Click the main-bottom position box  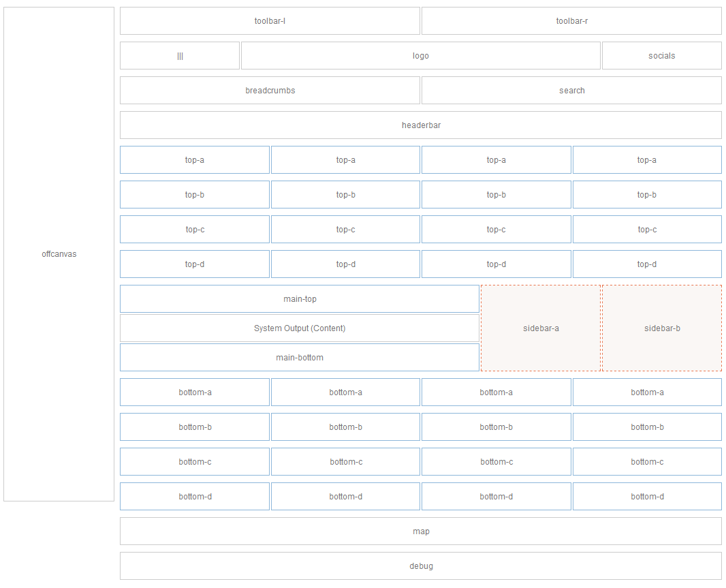pyautogui.click(x=300, y=357)
